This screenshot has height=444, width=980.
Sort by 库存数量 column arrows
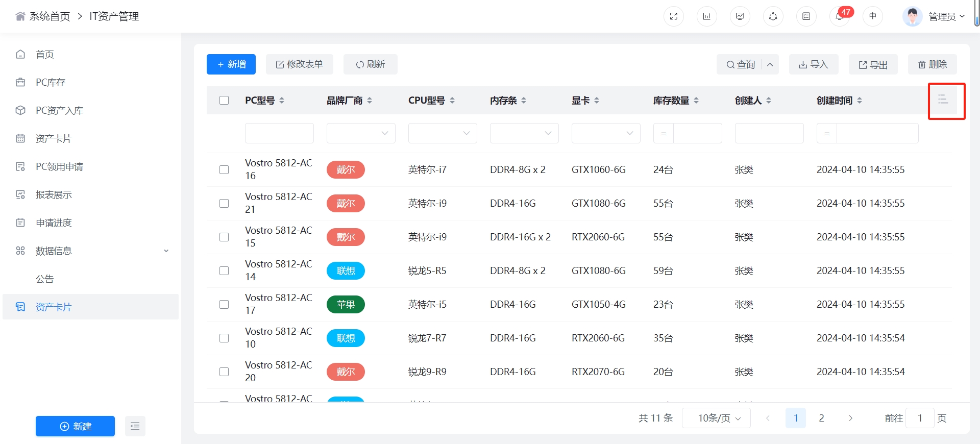(696, 101)
